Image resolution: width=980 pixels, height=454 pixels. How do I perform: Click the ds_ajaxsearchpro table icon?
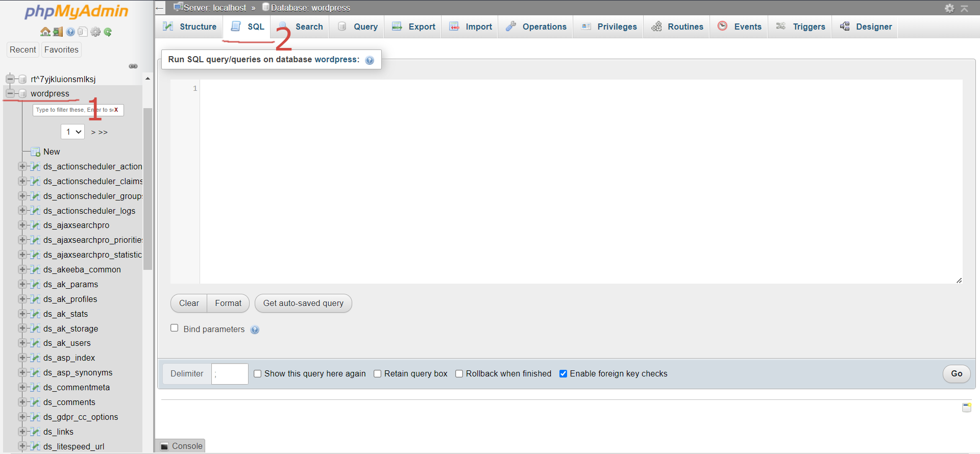[x=35, y=225]
